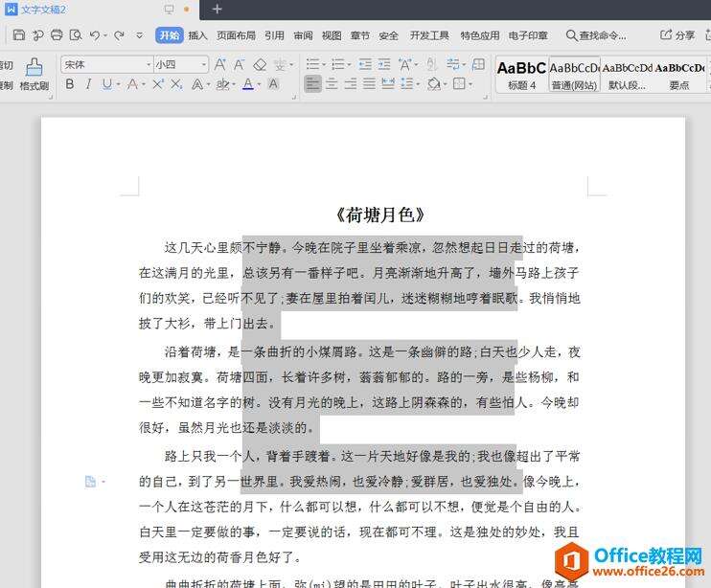The height and width of the screenshot is (588, 711).
Task: Toggle align right paragraph alignment
Action: [x=350, y=83]
